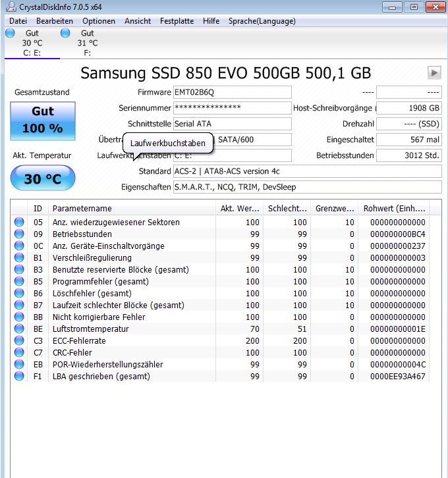Select raw value 00000000001E

(x=398, y=329)
